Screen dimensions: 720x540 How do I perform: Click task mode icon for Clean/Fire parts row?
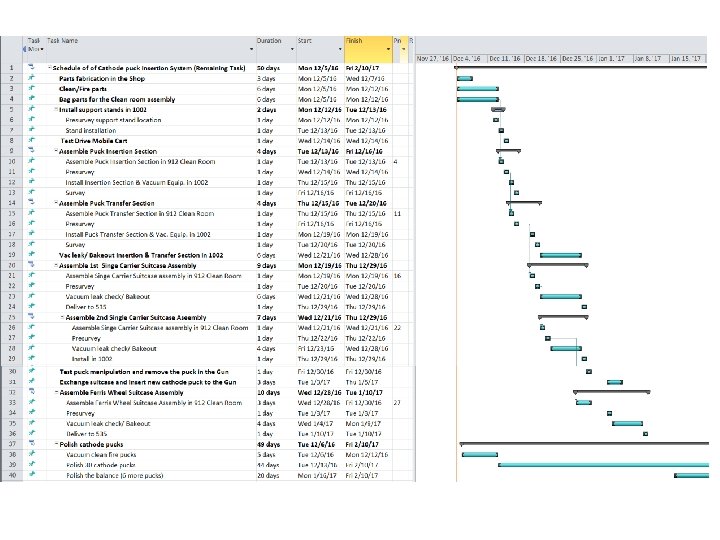32,89
